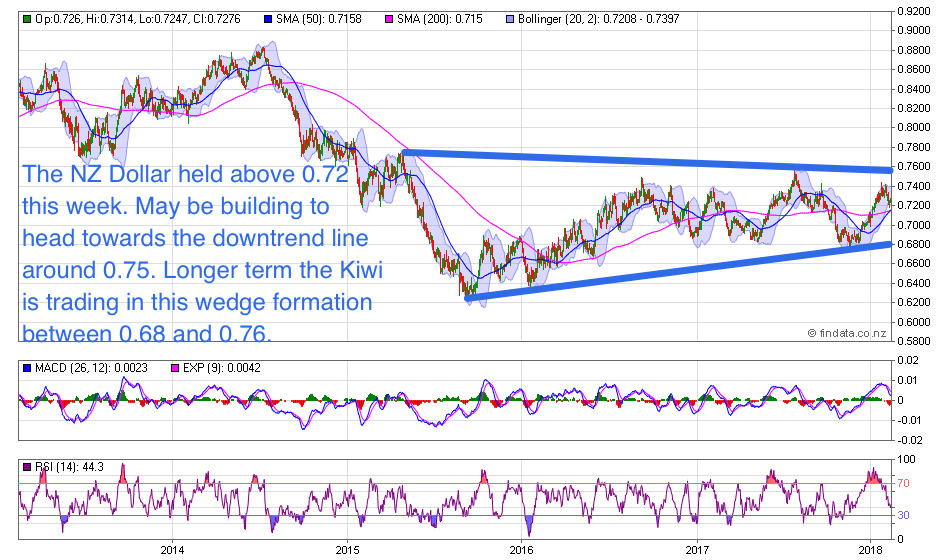Click the RSI 100 axis label

(x=906, y=459)
